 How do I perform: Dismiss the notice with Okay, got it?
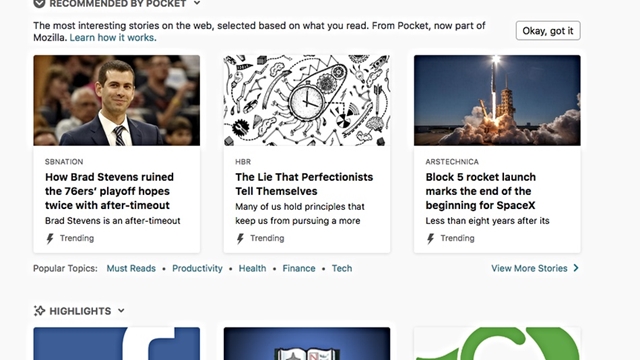[548, 31]
